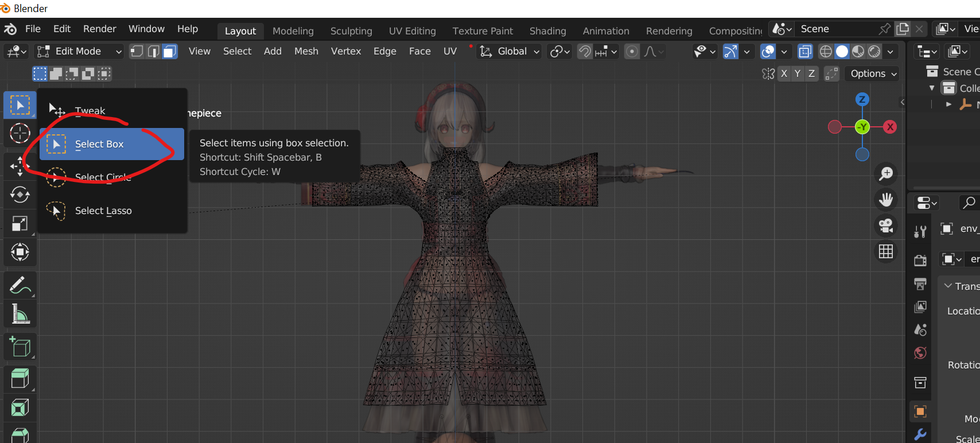
Task: Choose Select Lasso from the tool popup
Action: pos(113,211)
